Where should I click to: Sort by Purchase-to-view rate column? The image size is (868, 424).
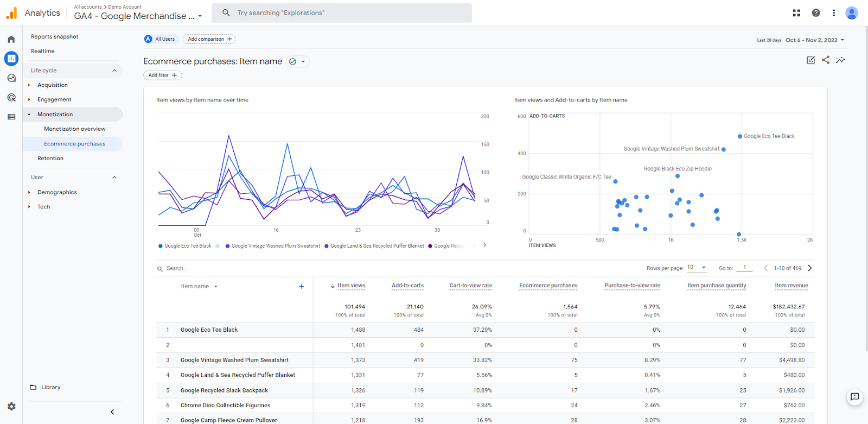632,286
